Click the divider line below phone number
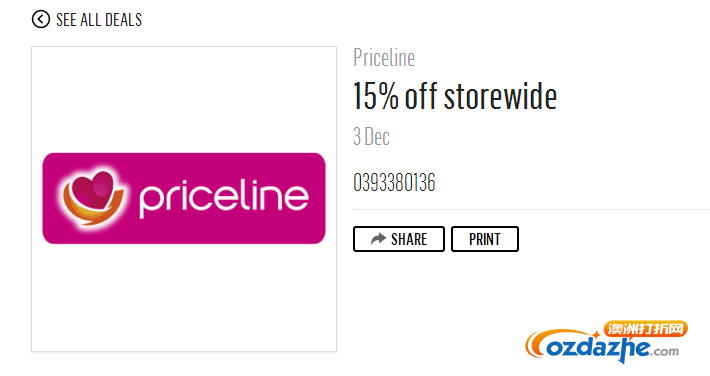 (x=532, y=210)
